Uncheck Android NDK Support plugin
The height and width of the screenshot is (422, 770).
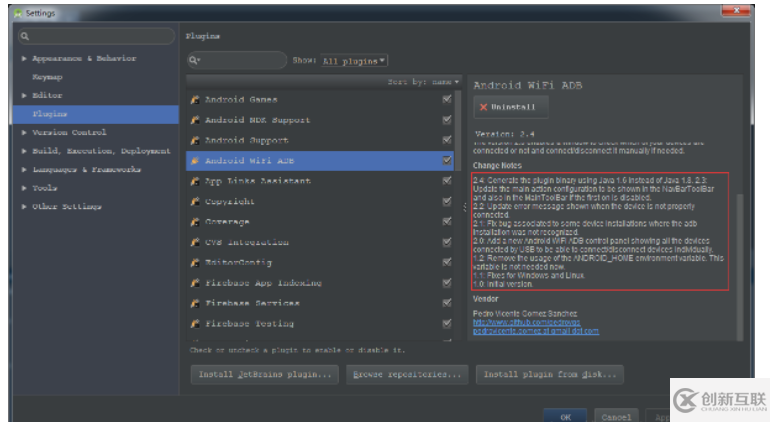pos(447,119)
